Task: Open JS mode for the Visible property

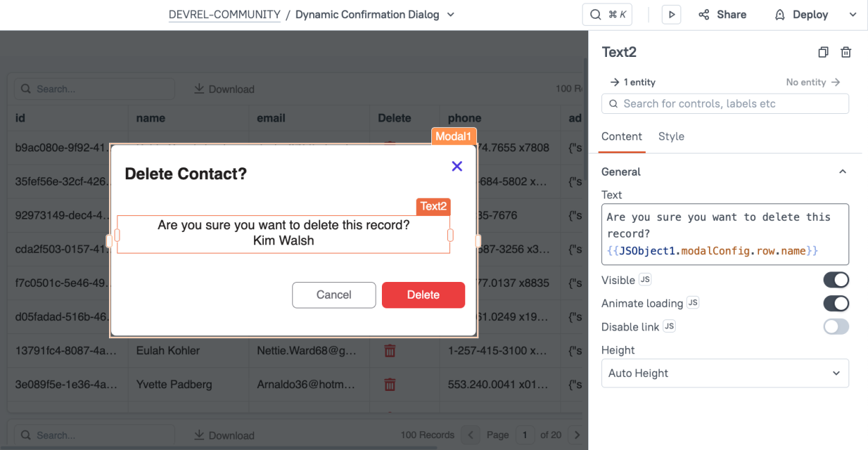Action: click(646, 280)
